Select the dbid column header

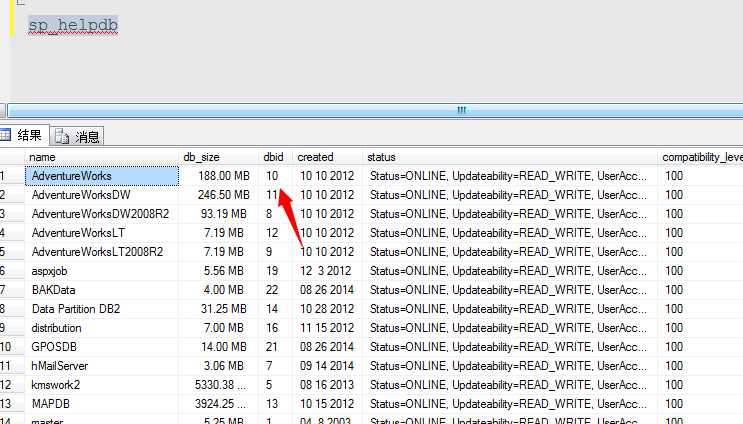[275, 157]
